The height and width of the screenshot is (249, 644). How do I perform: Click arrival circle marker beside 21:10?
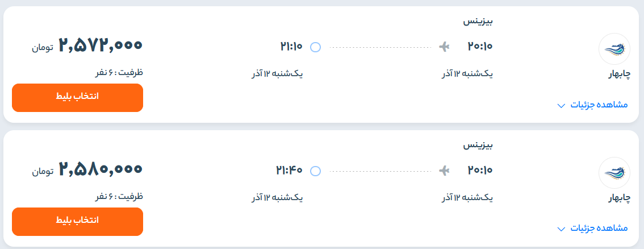tap(316, 47)
